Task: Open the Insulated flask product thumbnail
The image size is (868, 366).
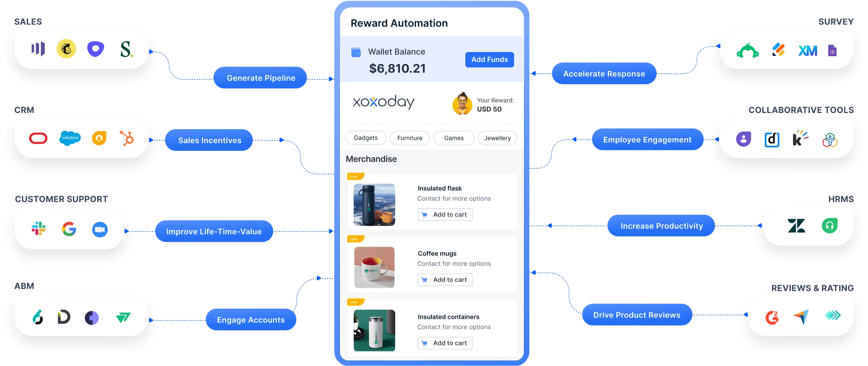Action: pyautogui.click(x=374, y=205)
